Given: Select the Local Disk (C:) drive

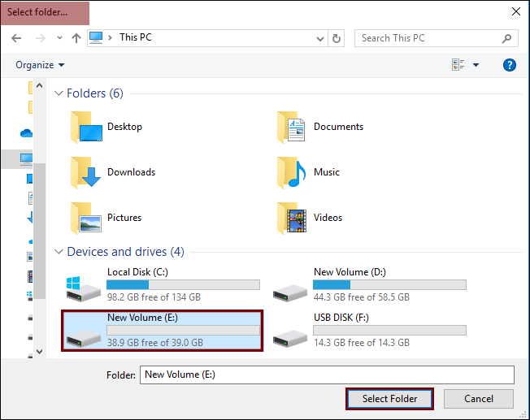Looking at the screenshot, I should click(163, 285).
